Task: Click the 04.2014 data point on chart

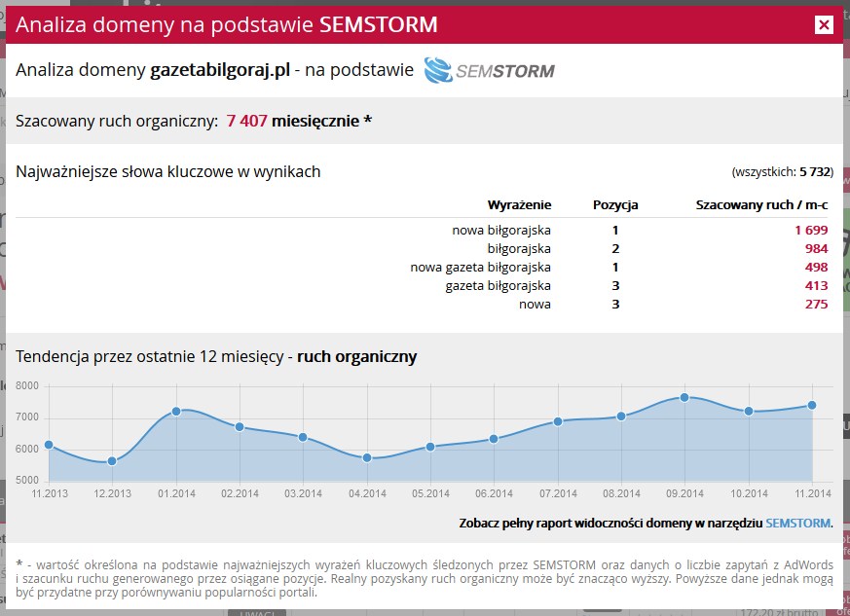Action: 367,457
